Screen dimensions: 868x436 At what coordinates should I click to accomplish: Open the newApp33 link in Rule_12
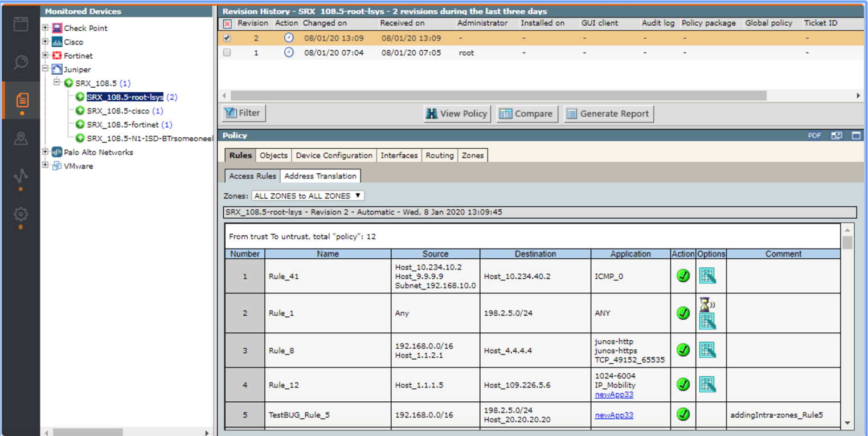(x=613, y=394)
